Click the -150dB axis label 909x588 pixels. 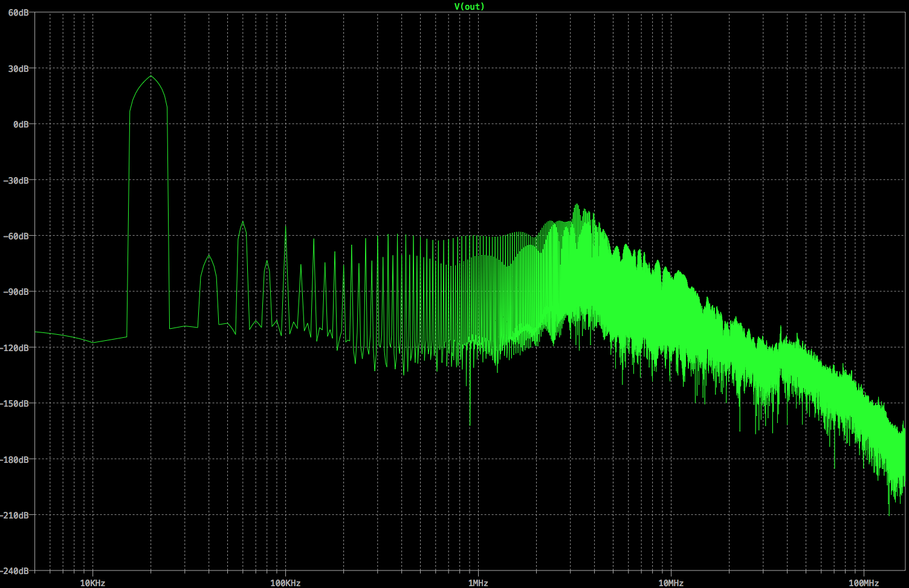tap(15, 404)
